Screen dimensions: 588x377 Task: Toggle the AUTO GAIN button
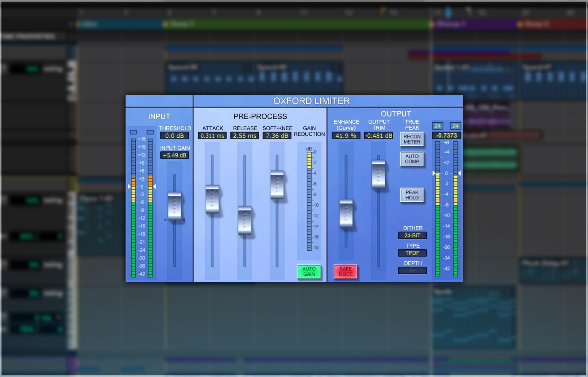click(x=309, y=272)
